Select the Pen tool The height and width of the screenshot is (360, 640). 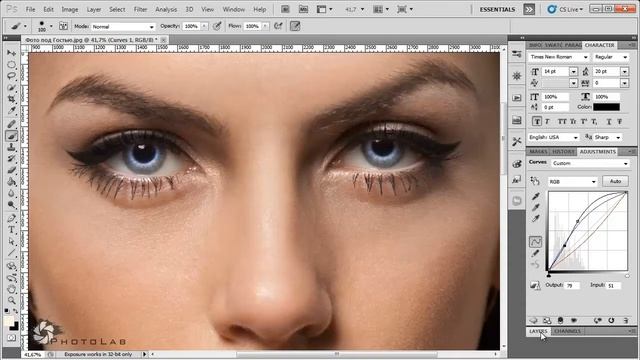(11, 218)
